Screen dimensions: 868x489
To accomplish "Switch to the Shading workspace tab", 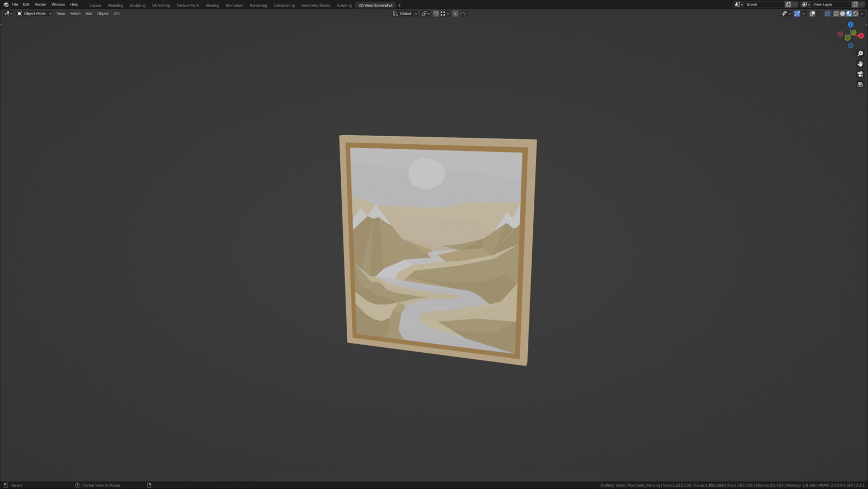I will click(213, 5).
